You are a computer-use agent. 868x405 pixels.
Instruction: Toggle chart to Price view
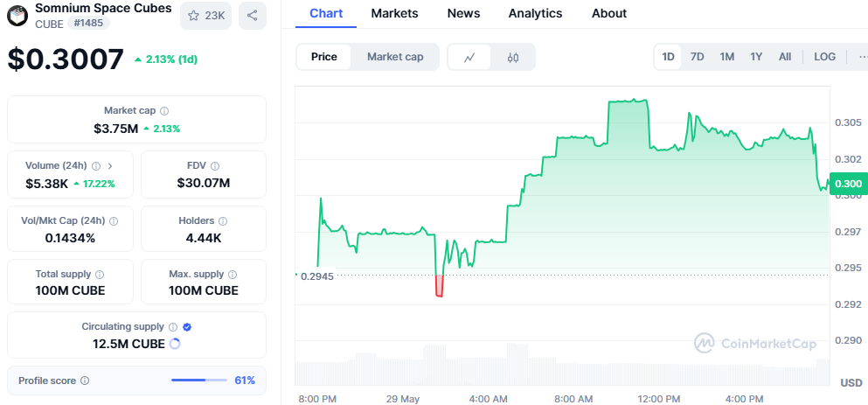coord(323,57)
